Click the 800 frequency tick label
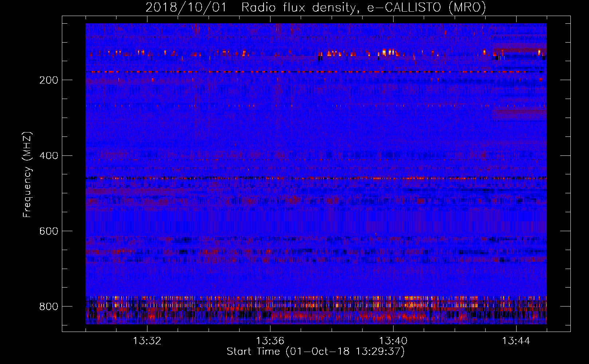Image resolution: width=589 pixels, height=364 pixels. (49, 306)
